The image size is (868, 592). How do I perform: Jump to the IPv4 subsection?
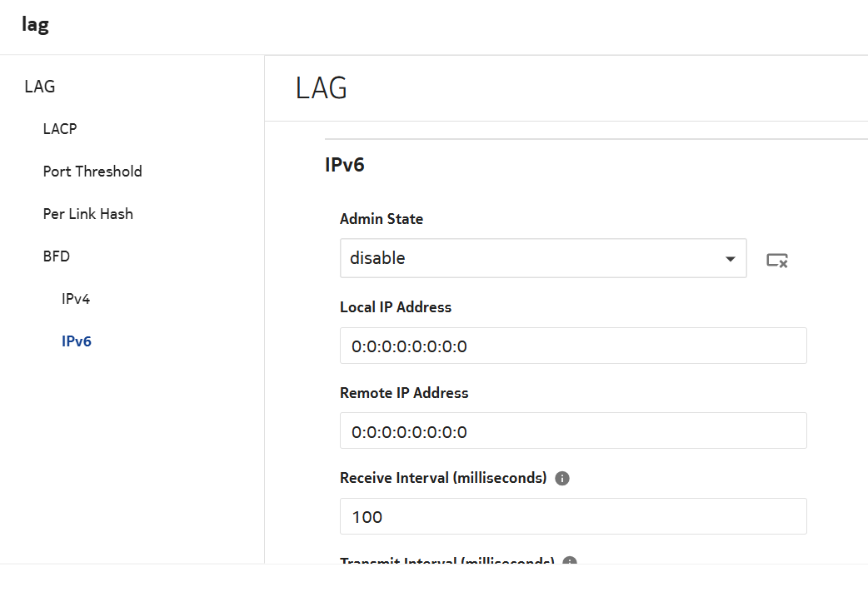[x=76, y=299]
